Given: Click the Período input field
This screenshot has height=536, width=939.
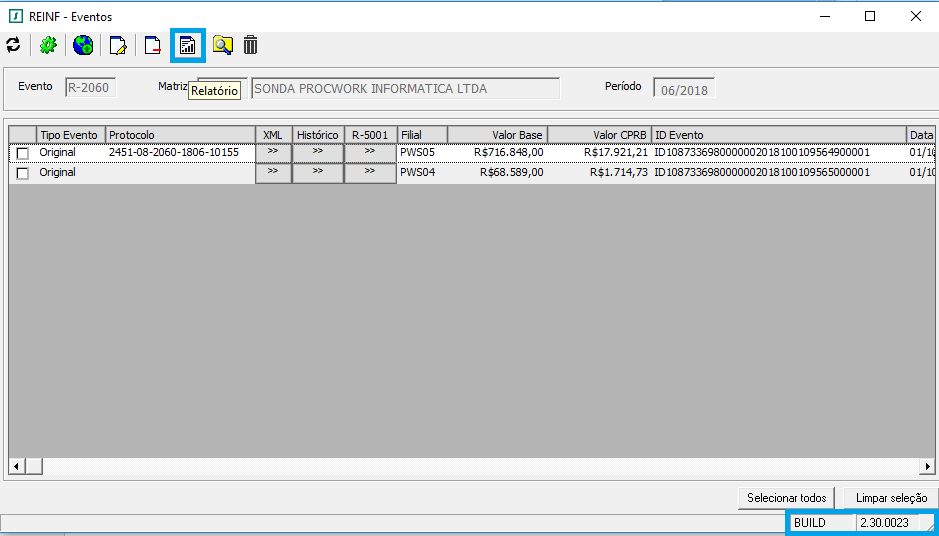Looking at the screenshot, I should [x=684, y=89].
